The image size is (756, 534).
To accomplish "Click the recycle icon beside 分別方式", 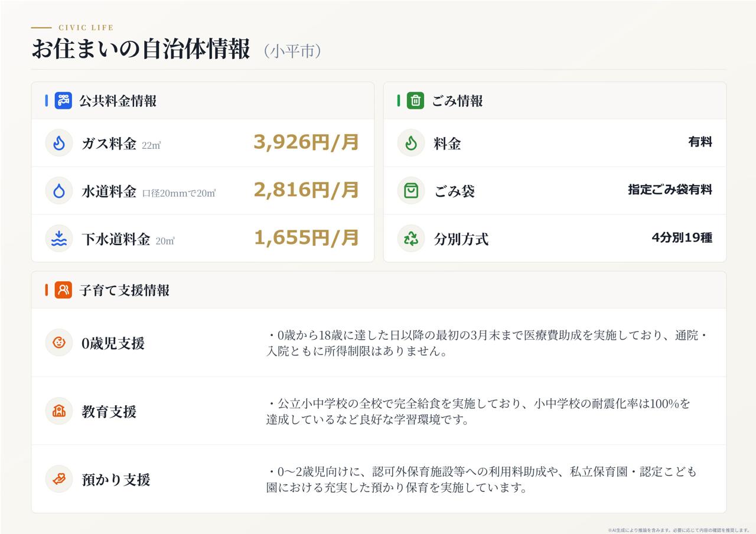I will 411,239.
